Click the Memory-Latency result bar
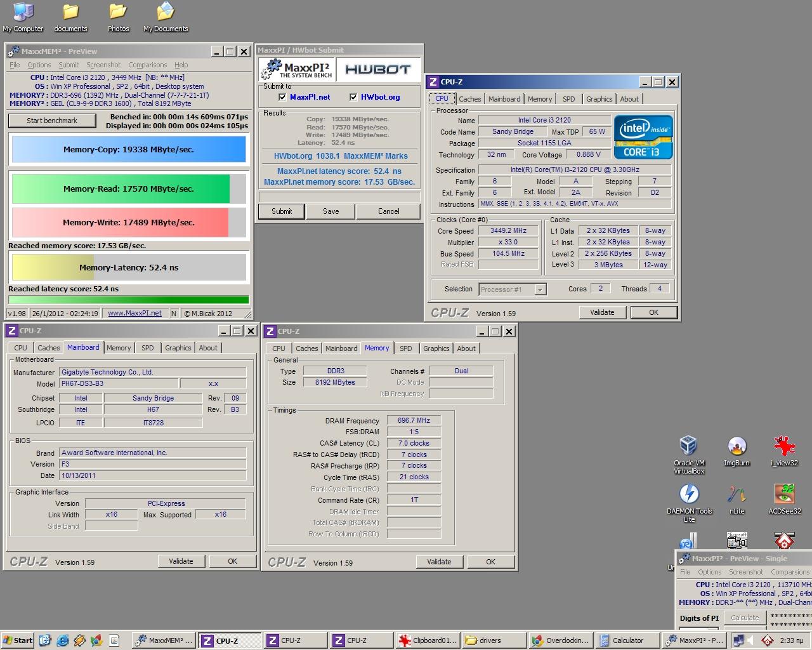Screen dimensions: 812x650 [129, 267]
